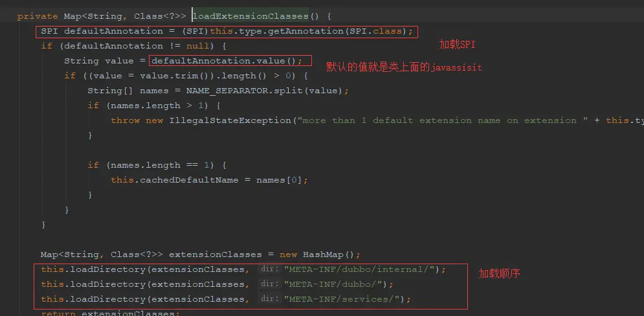Click the SPI.class argument
Image resolution: width=644 pixels, height=316 pixels.
pos(375,31)
